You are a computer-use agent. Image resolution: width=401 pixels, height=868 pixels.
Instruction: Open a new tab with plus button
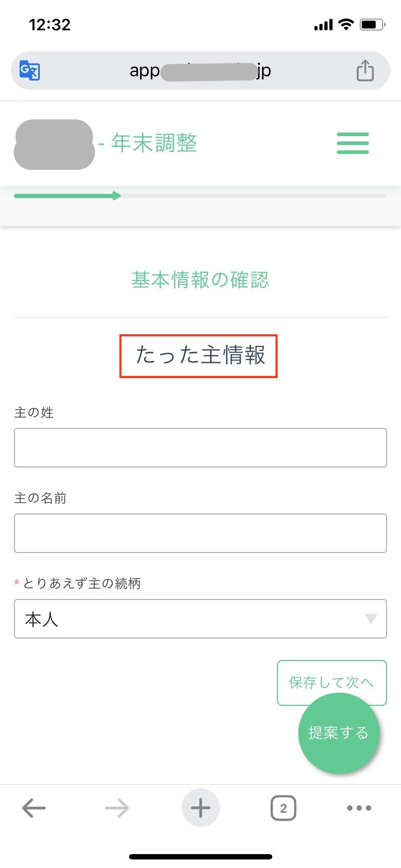tap(200, 808)
